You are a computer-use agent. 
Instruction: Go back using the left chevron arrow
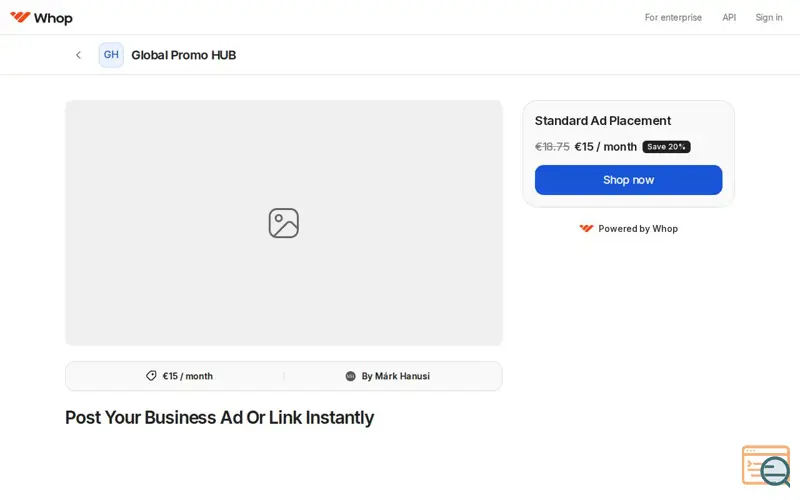click(78, 55)
